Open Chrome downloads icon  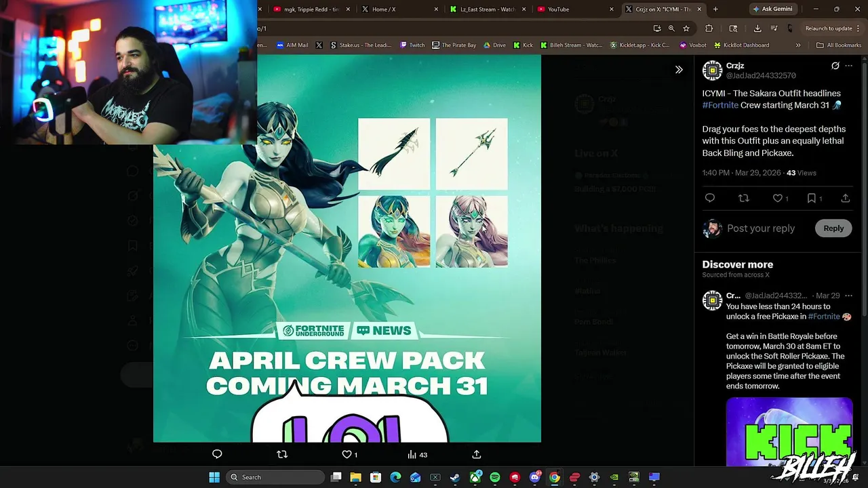757,28
